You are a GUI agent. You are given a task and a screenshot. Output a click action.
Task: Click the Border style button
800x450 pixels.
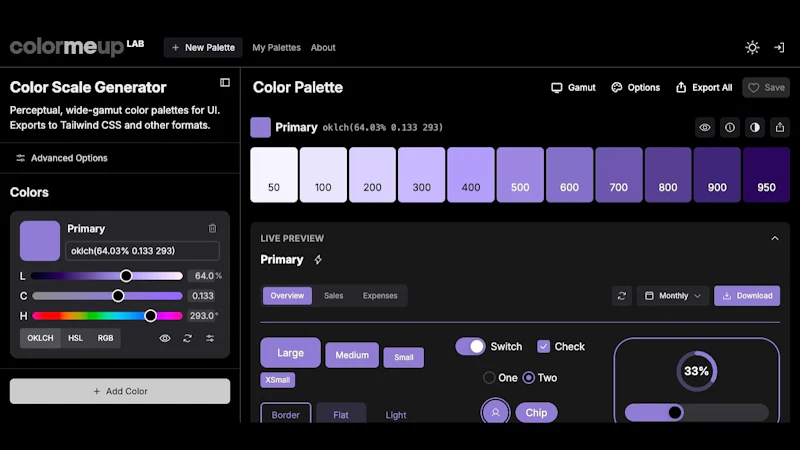coord(286,414)
